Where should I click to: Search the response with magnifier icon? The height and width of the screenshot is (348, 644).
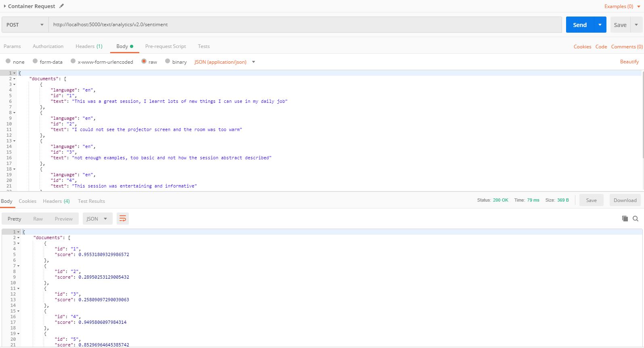[x=636, y=219]
